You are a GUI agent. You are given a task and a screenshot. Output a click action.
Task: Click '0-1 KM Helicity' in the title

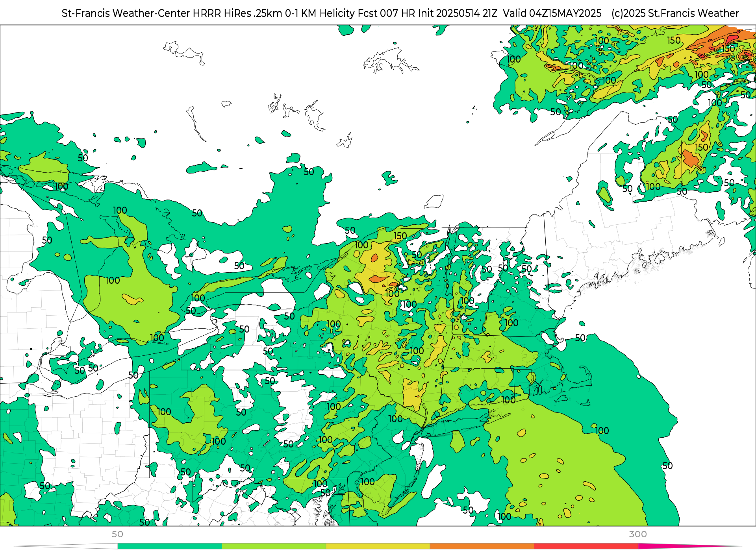click(320, 13)
